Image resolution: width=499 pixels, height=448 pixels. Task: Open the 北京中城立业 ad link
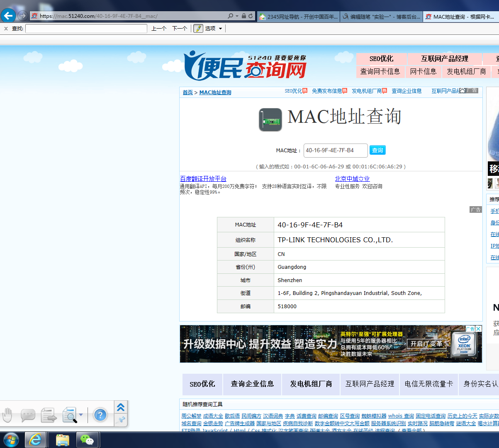pos(352,179)
